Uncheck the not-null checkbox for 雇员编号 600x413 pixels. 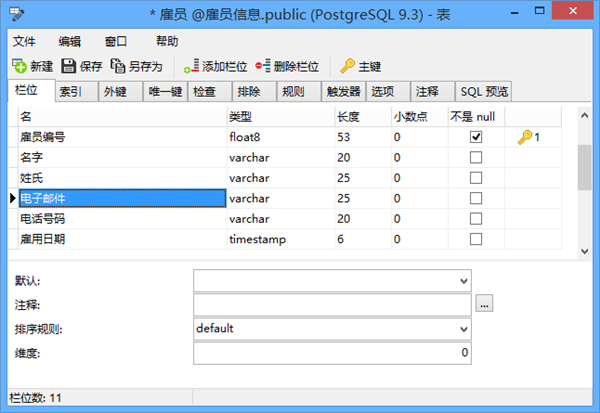click(x=476, y=137)
